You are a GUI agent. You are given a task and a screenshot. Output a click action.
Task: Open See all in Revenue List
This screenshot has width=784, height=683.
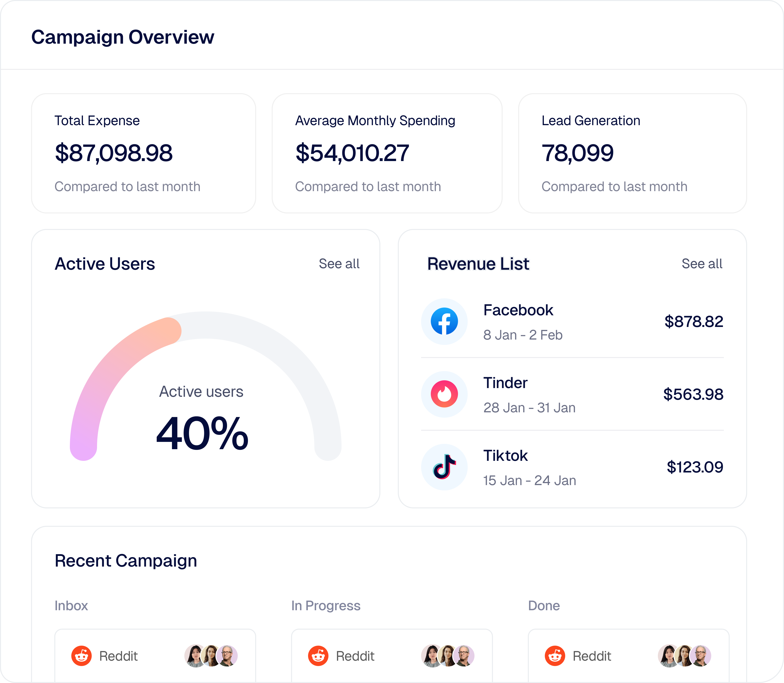702,264
